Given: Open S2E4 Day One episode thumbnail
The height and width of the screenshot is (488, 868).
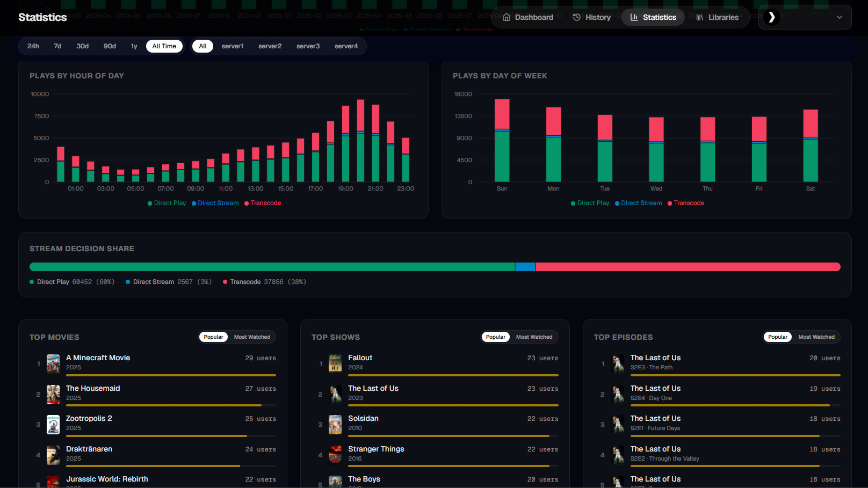Looking at the screenshot, I should (x=618, y=394).
